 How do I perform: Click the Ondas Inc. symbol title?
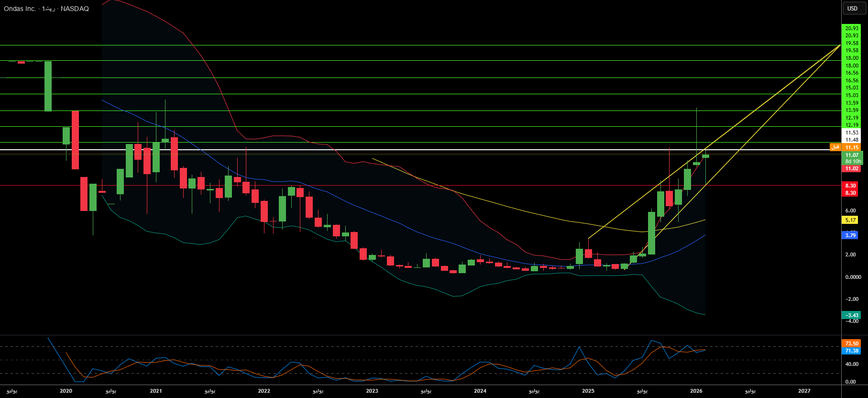pyautogui.click(x=20, y=9)
